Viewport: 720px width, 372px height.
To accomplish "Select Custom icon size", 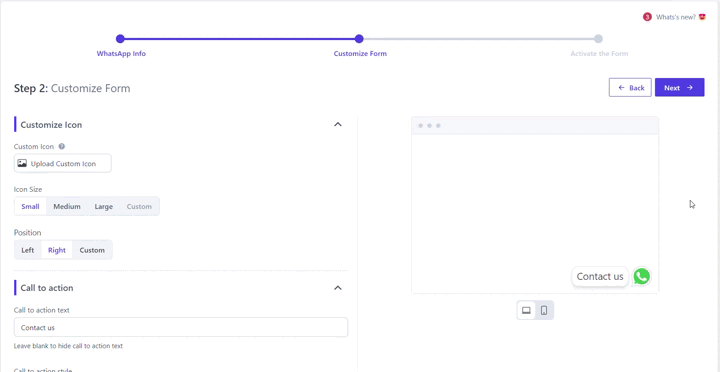I will tap(139, 207).
